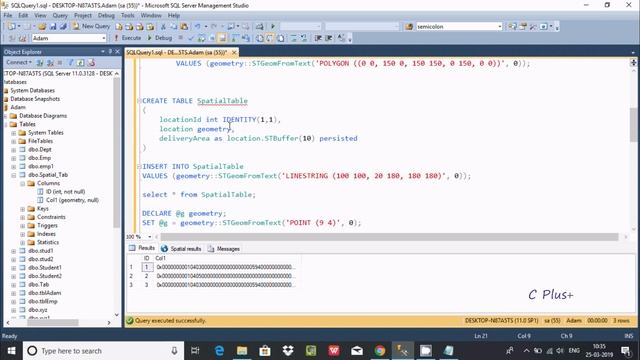Viewport: 640px width, 360px height.
Task: Expand the Keys folder node
Action: 23,209
